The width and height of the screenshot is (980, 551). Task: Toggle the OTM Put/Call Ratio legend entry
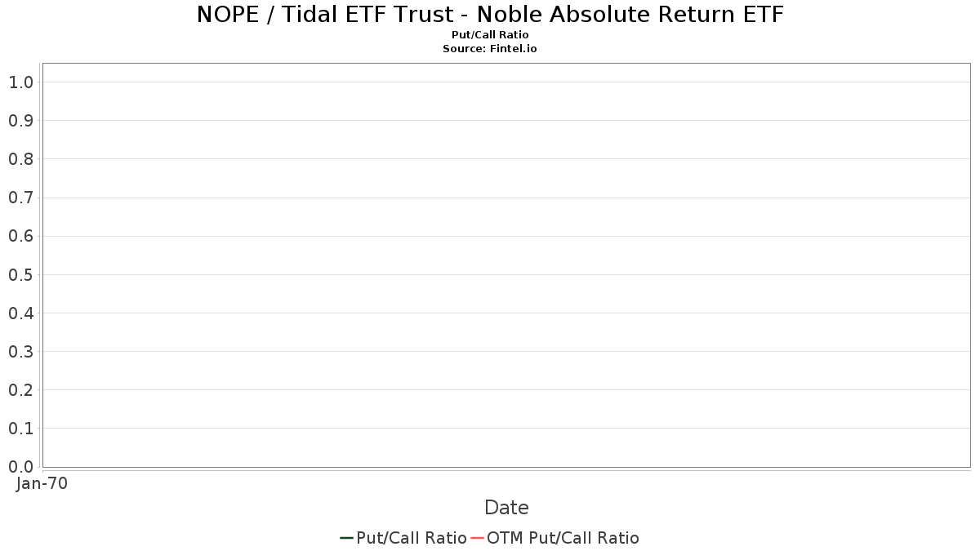555,538
